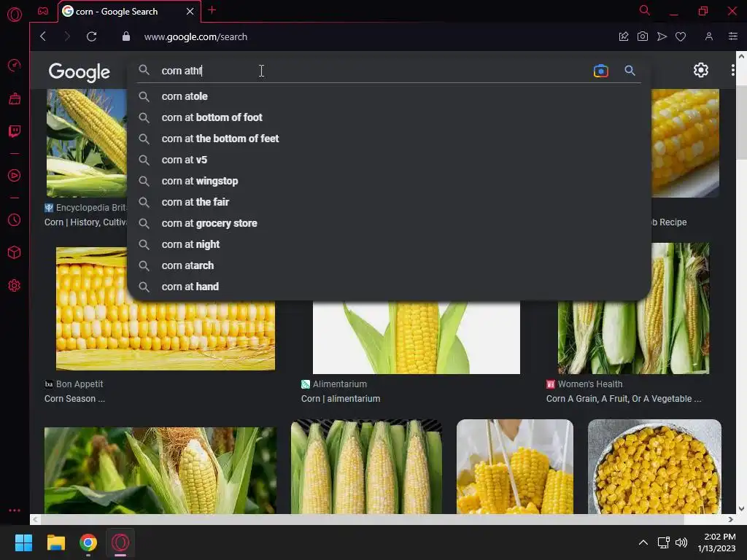Open Twitch in the sidebar
747x560 pixels.
click(15, 131)
